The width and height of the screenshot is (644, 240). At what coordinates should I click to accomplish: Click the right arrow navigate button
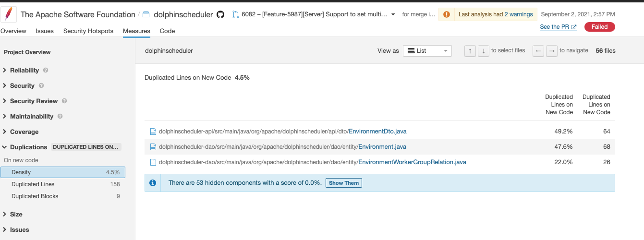pos(552,50)
